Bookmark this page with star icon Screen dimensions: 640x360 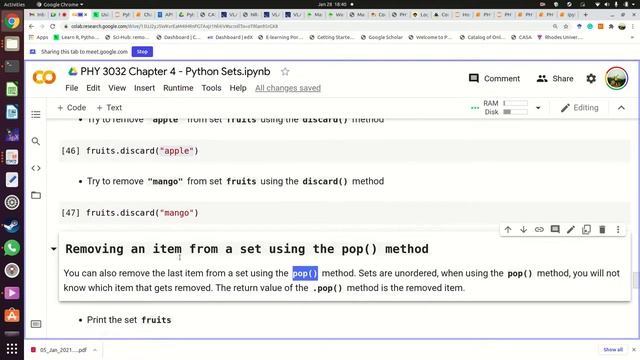pyautogui.click(x=566, y=26)
